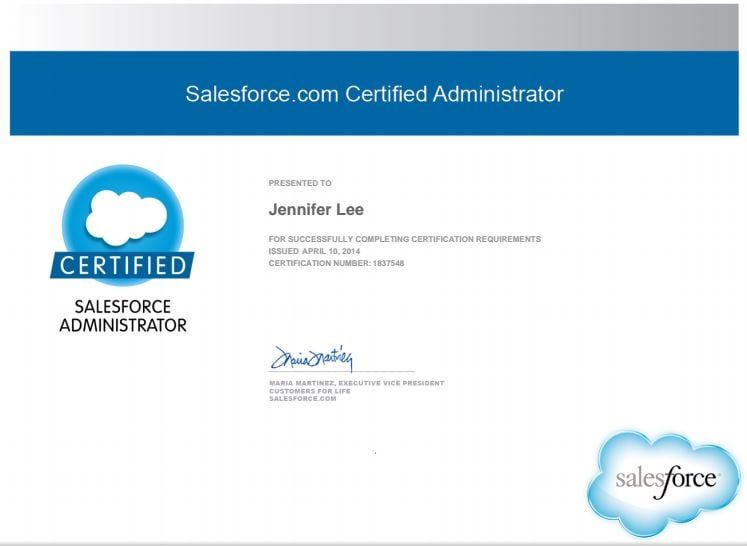
Task: Click the 'PRESENTED TO' label
Action: coord(300,183)
